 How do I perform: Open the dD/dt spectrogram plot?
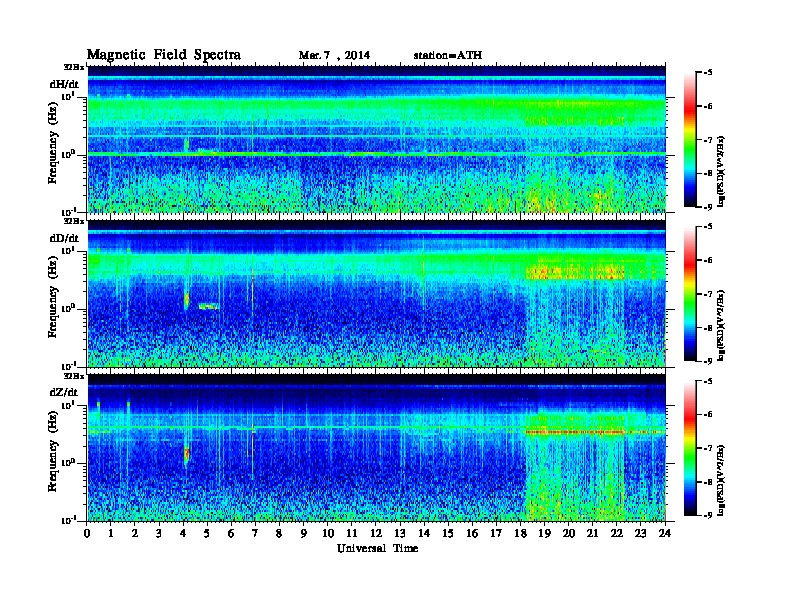click(377, 293)
